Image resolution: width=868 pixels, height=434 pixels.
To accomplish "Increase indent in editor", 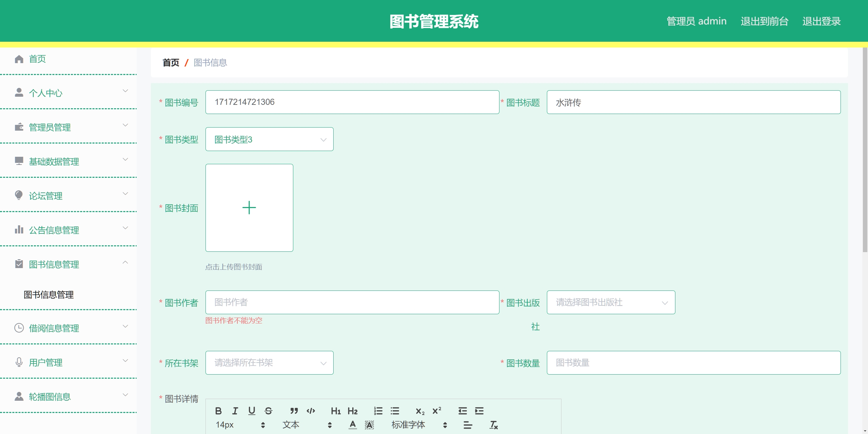I will click(479, 411).
